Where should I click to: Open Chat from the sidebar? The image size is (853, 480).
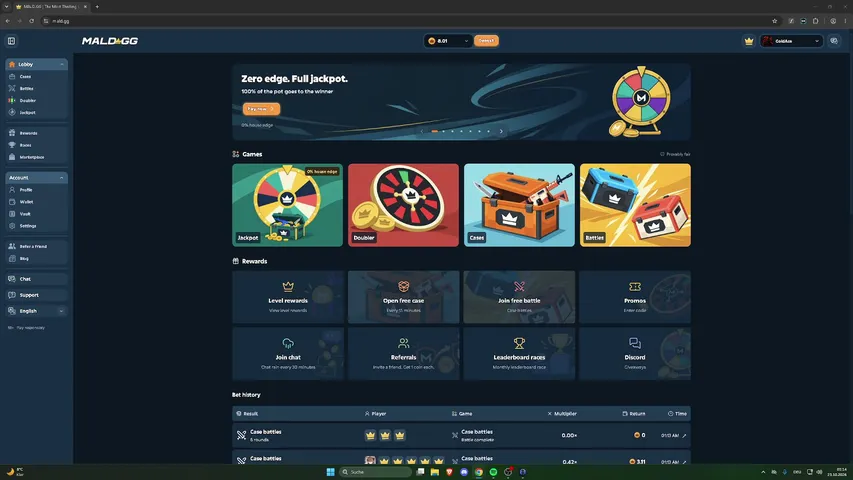tap(36, 279)
